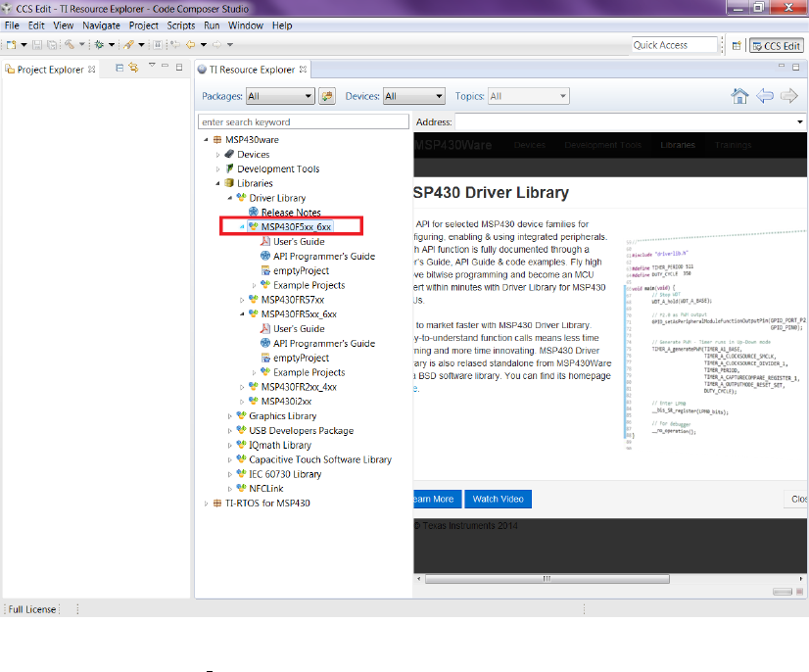Close the TI Resource Explorer tab
The height and width of the screenshot is (672, 809).
[x=304, y=70]
